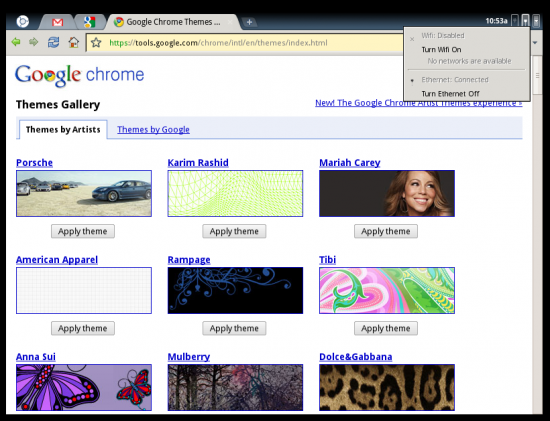Focus the address bar URL
The width and height of the screenshot is (550, 421).
click(218, 43)
